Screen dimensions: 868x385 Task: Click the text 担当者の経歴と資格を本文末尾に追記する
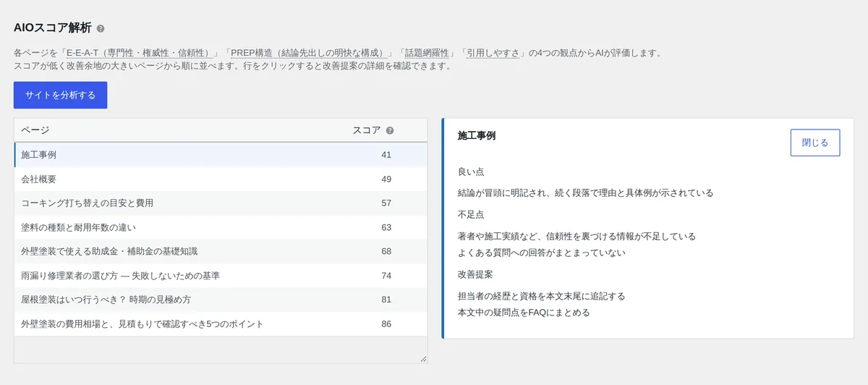542,296
